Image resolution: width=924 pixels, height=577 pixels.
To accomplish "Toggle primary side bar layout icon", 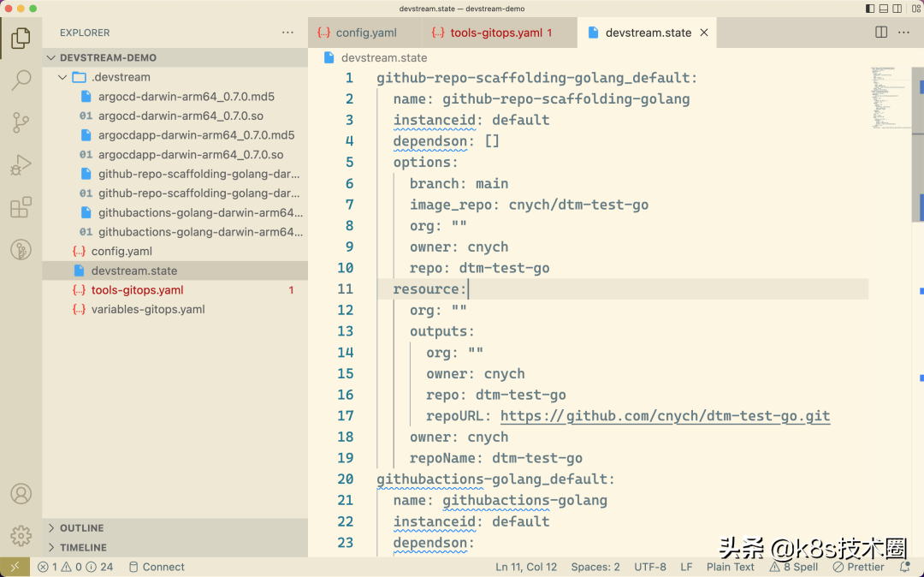I will 870,9.
